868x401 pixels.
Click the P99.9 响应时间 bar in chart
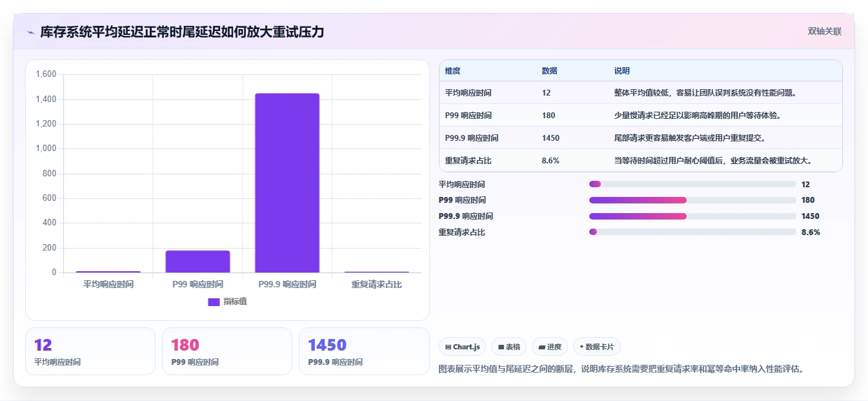287,183
